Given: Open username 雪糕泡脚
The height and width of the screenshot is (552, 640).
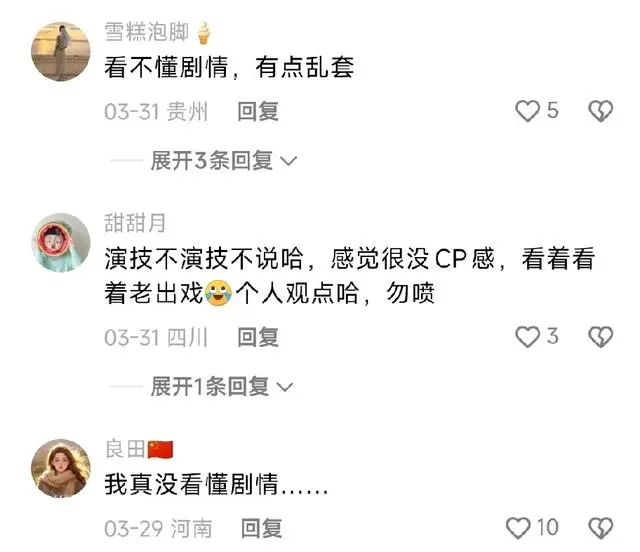Looking at the screenshot, I should [146, 32].
